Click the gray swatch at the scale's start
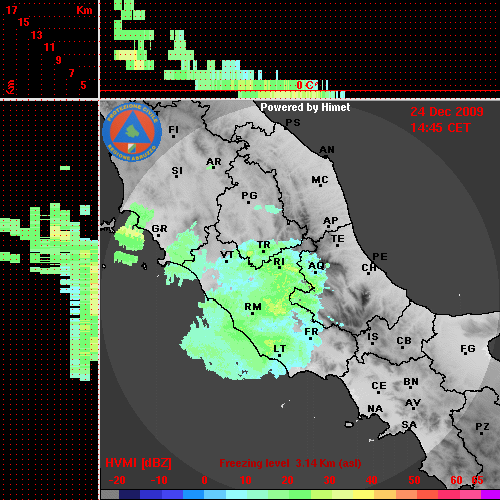500x500 pixels. pyautogui.click(x=110, y=494)
